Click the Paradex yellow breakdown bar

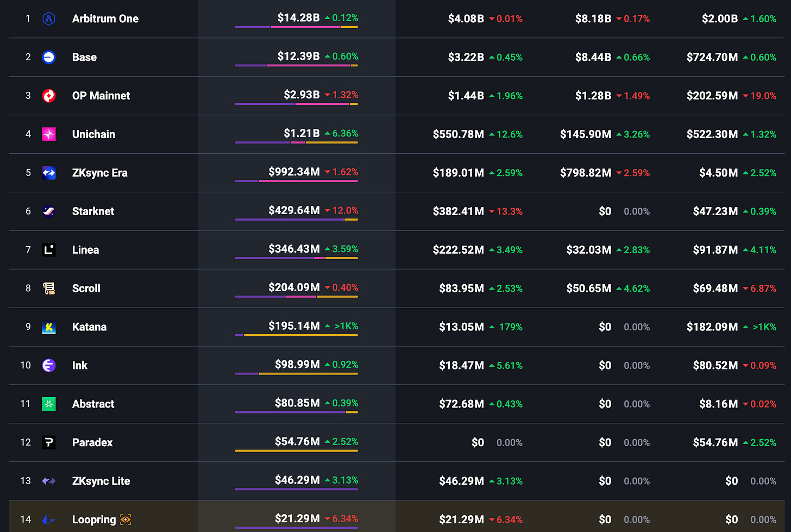click(x=296, y=451)
